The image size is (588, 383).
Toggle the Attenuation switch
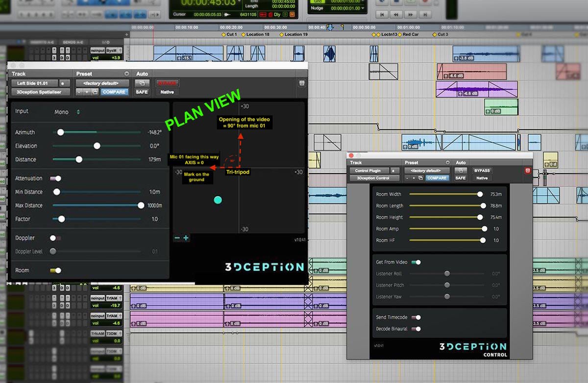pyautogui.click(x=56, y=179)
